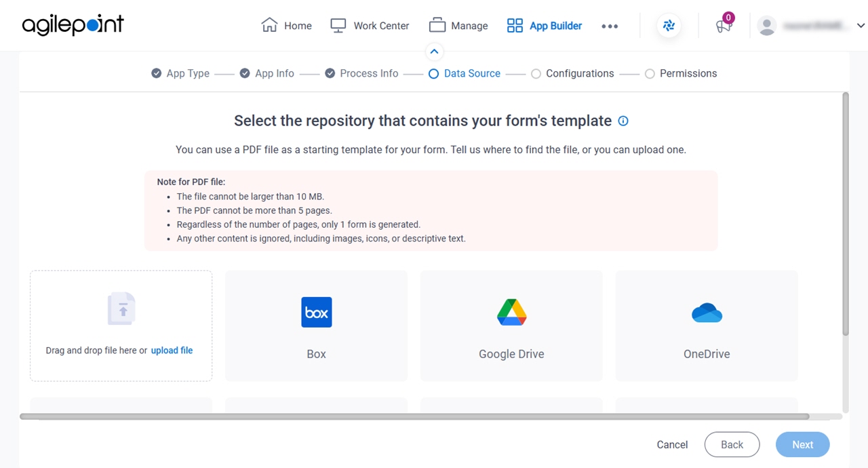Image resolution: width=868 pixels, height=468 pixels.
Task: Go to the App Type step
Action: click(x=180, y=73)
